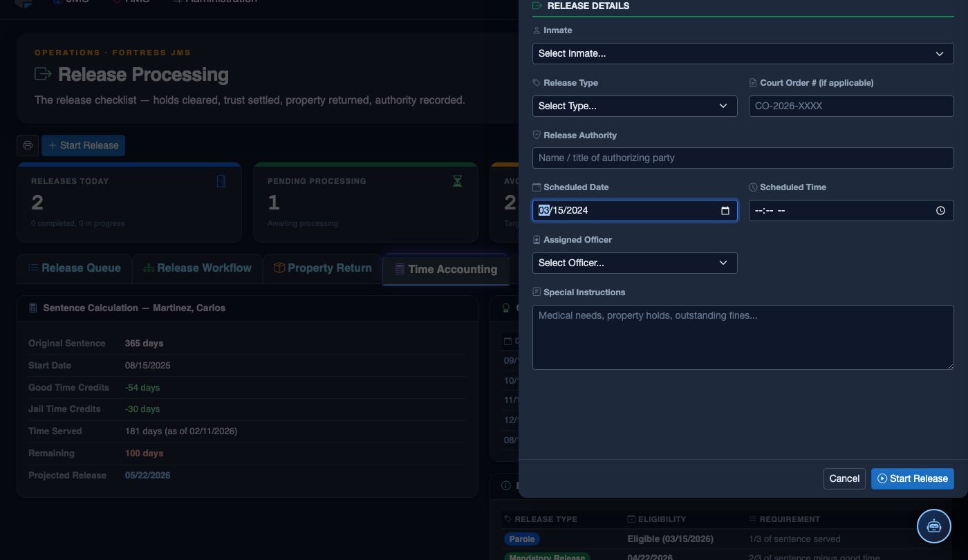Click the + Start Release toolbar button
The width and height of the screenshot is (968, 560).
(x=83, y=145)
